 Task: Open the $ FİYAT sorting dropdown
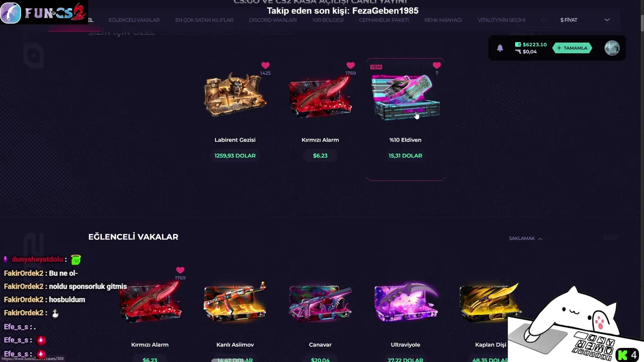click(585, 20)
